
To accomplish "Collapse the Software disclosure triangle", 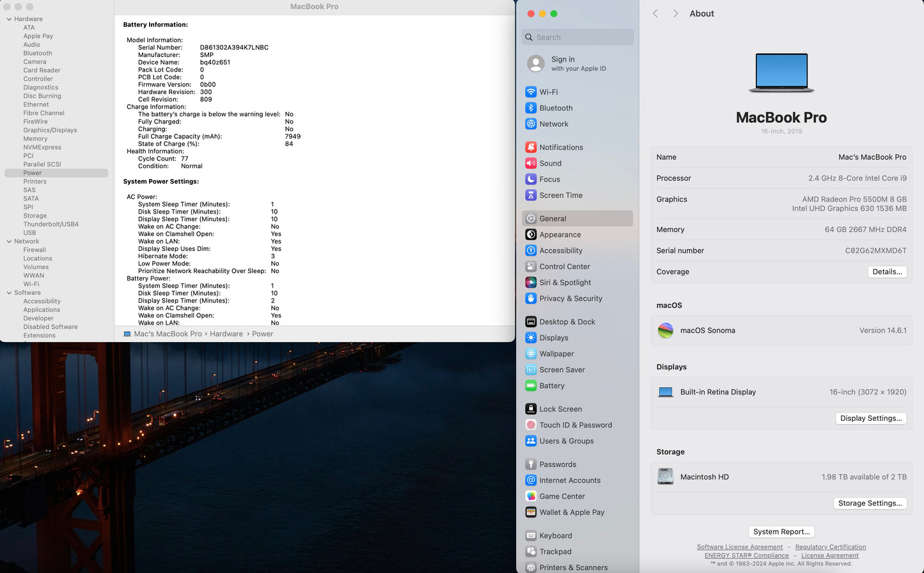I will click(x=9, y=293).
